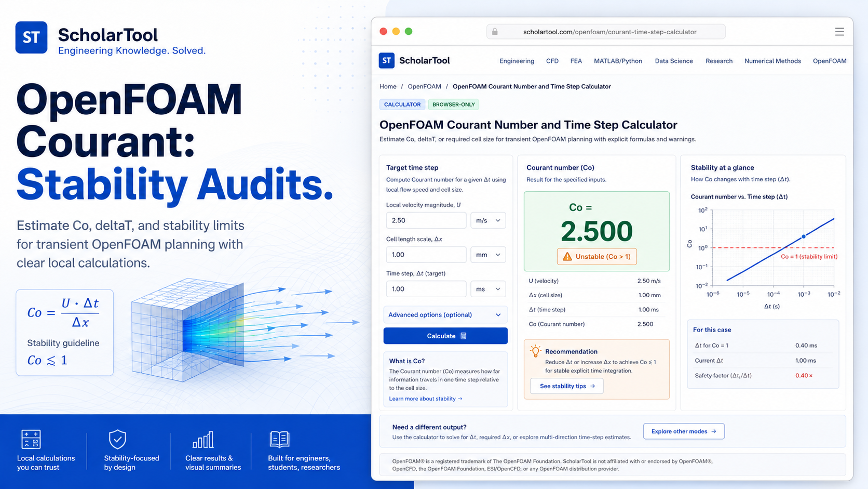Open the MATLAB/Python nav menu

click(618, 61)
